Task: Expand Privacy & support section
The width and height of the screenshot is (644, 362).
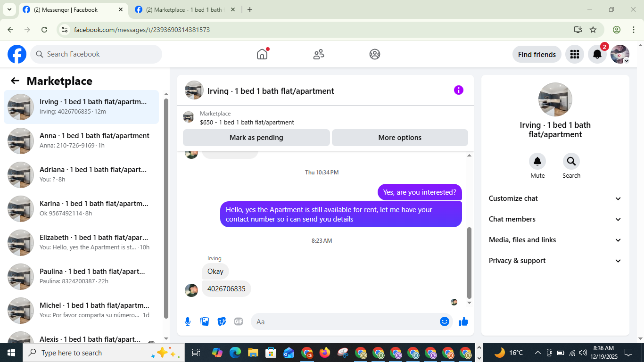Action: [x=555, y=261]
